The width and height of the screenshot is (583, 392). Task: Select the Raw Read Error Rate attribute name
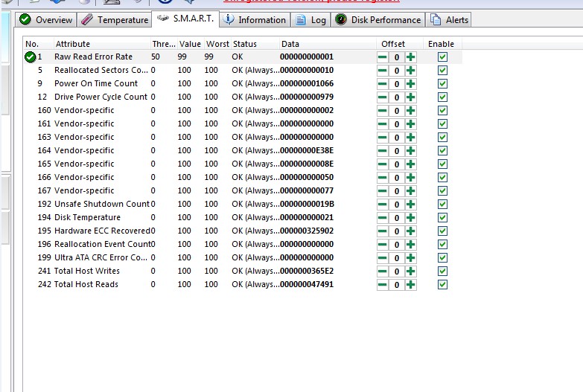93,57
